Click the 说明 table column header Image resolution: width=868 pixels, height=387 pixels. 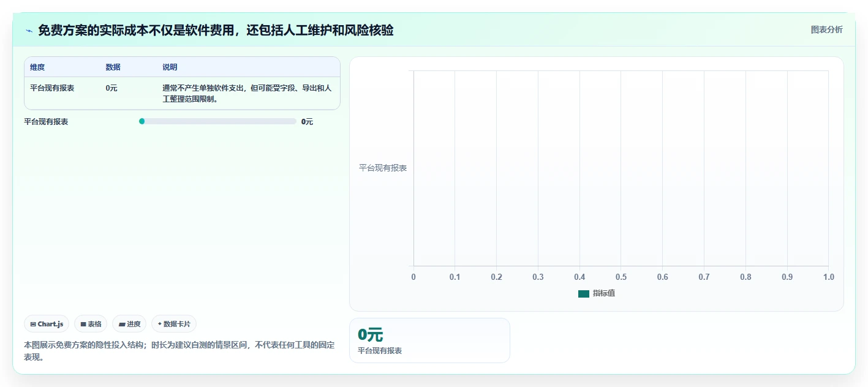170,67
